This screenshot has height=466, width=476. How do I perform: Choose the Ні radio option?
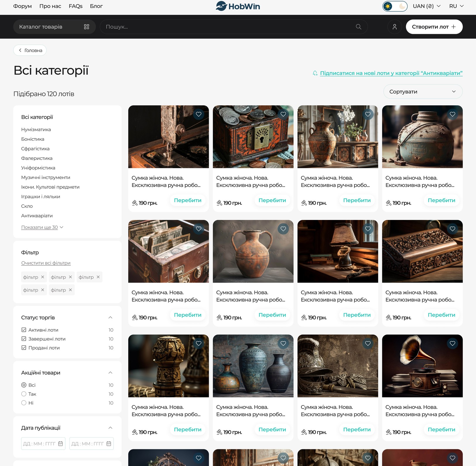pyautogui.click(x=24, y=403)
